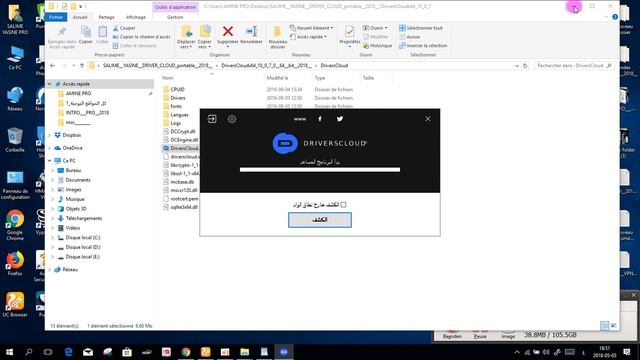Open DriversCloud Twitter icon
Screen dimensions: 640x360
340,119
